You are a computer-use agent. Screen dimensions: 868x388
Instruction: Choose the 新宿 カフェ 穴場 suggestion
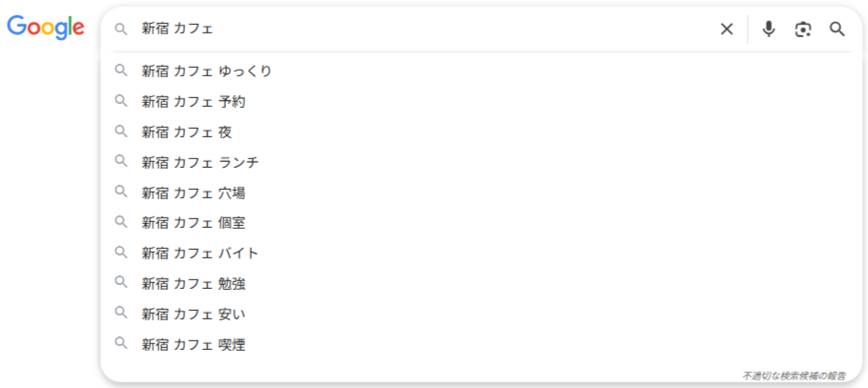click(194, 193)
